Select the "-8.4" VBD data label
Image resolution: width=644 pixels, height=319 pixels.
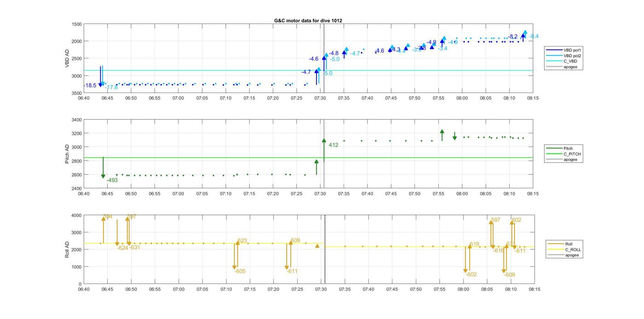coord(534,36)
